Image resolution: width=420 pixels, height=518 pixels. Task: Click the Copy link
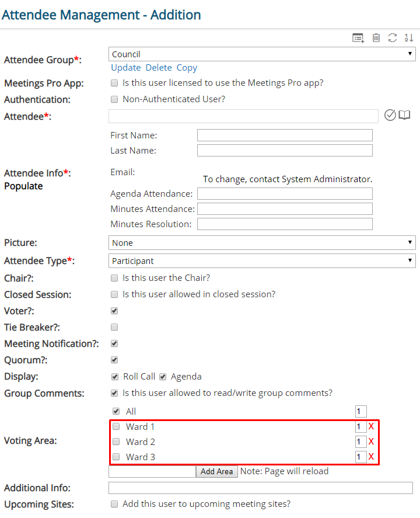pos(187,68)
